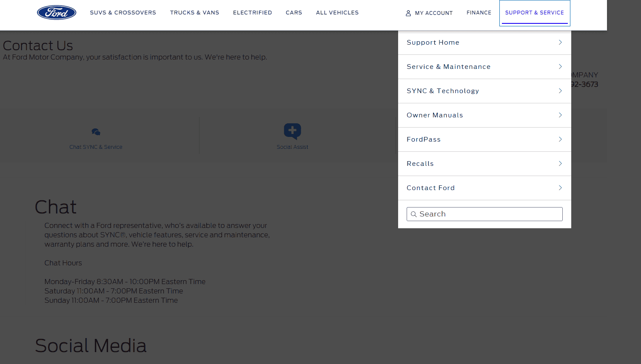Collapse the Support & Service menu
This screenshot has height=364, width=641.
point(535,13)
